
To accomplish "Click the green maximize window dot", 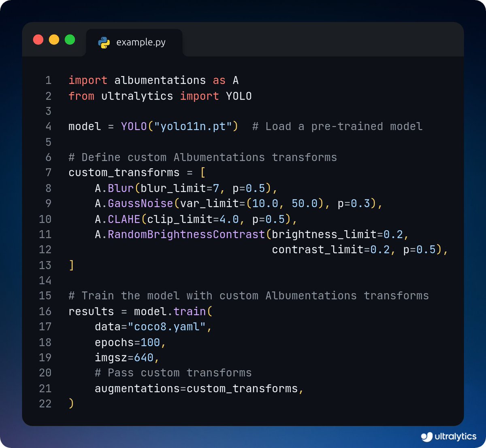I will click(x=70, y=40).
